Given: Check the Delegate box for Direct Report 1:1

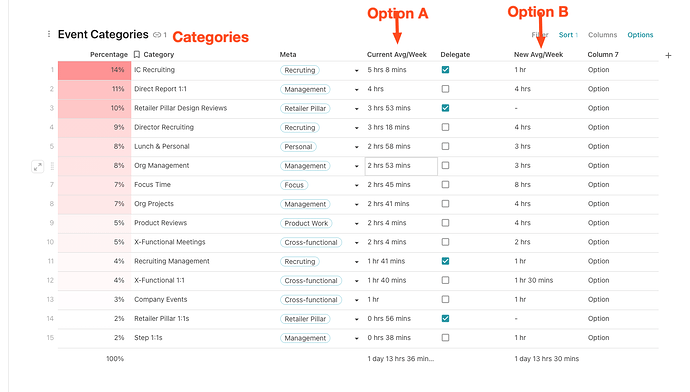Looking at the screenshot, I should (445, 89).
